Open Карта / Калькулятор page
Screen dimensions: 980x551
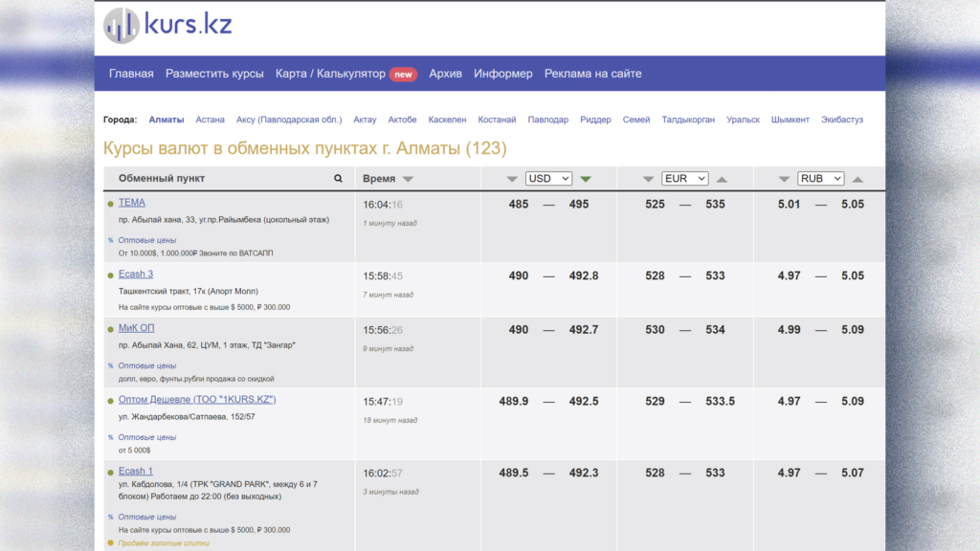(x=330, y=74)
